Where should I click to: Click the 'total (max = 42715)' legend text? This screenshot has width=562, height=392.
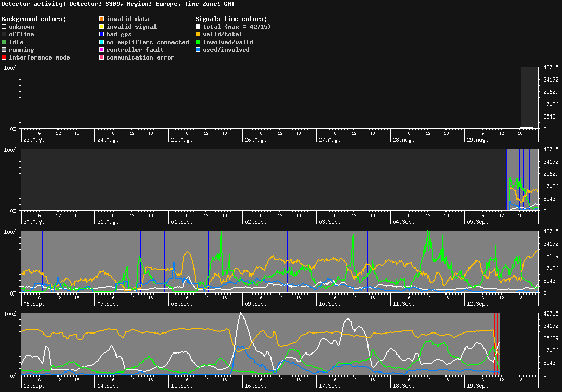tap(237, 27)
